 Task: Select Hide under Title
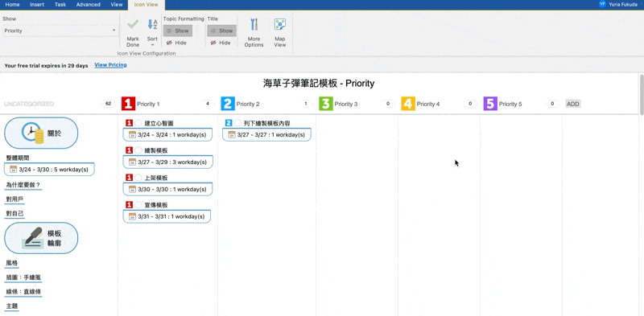pyautogui.click(x=220, y=43)
